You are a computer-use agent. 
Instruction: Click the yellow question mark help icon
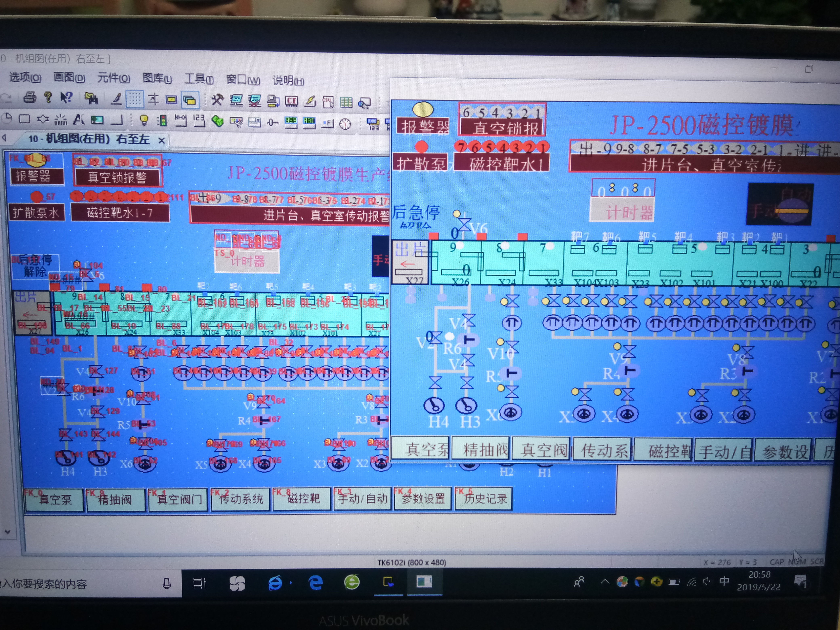point(48,98)
